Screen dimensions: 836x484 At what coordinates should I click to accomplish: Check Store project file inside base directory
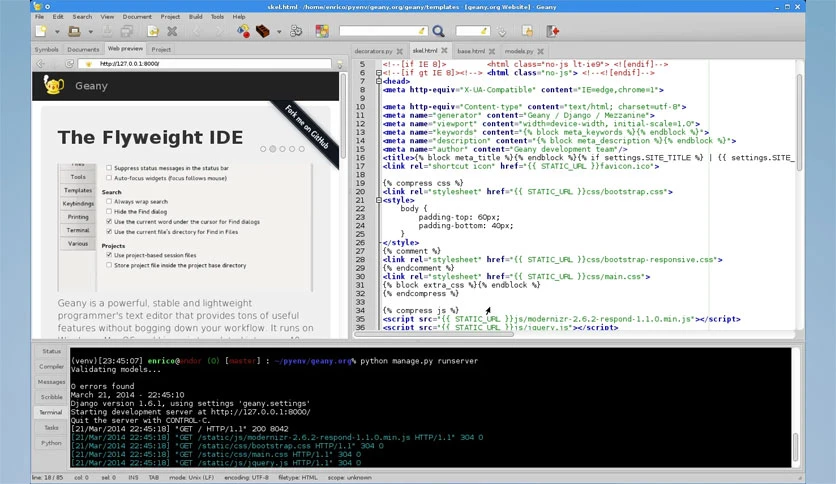pyautogui.click(x=109, y=265)
